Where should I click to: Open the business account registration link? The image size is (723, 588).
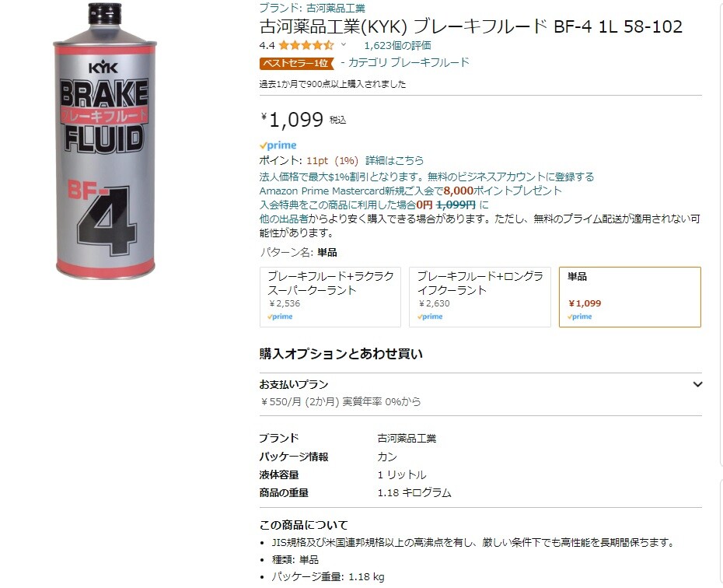[427, 177]
